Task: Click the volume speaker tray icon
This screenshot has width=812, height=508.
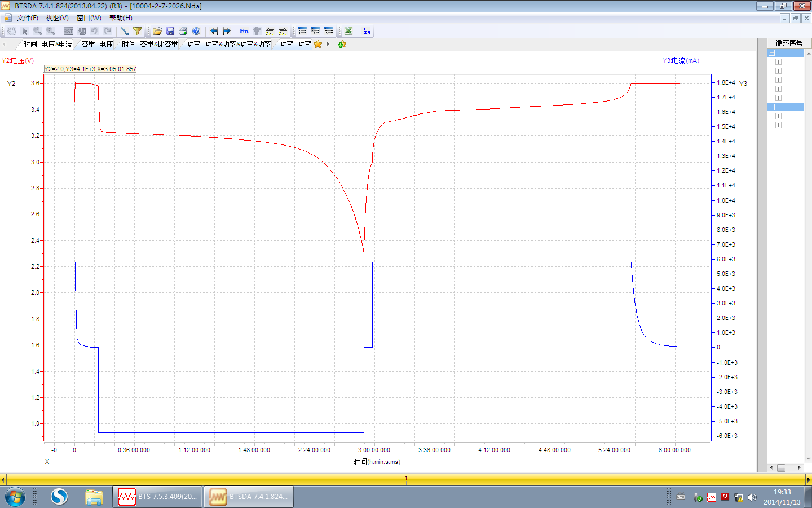Action: coord(752,497)
